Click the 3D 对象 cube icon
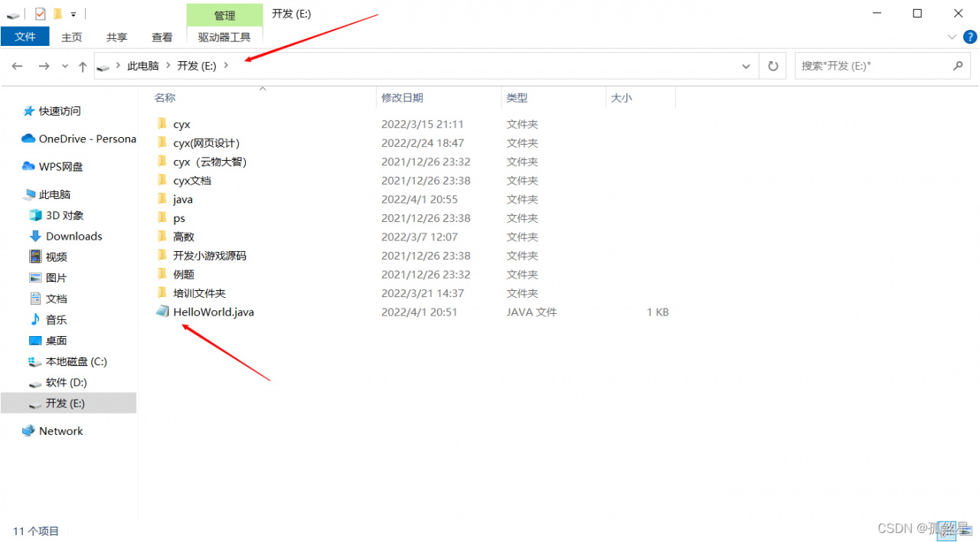Image resolution: width=980 pixels, height=542 pixels. point(35,215)
